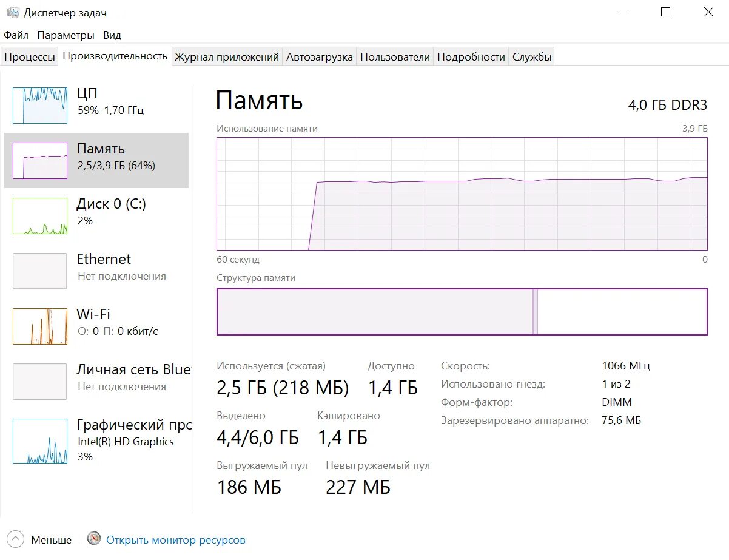Click the Wi-Fi graph thumbnail
This screenshot has height=560, width=729.
(x=40, y=326)
